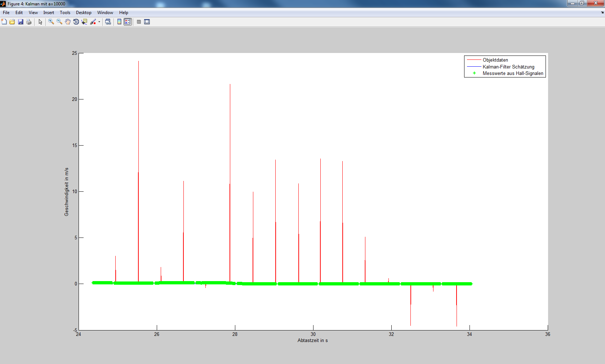
Task: Click the Brush data tool icon
Action: (93, 22)
